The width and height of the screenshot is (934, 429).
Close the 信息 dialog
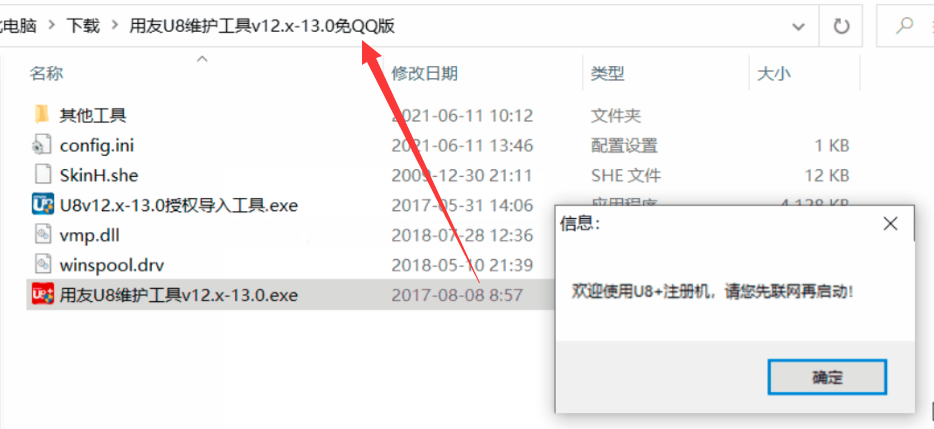click(x=890, y=224)
